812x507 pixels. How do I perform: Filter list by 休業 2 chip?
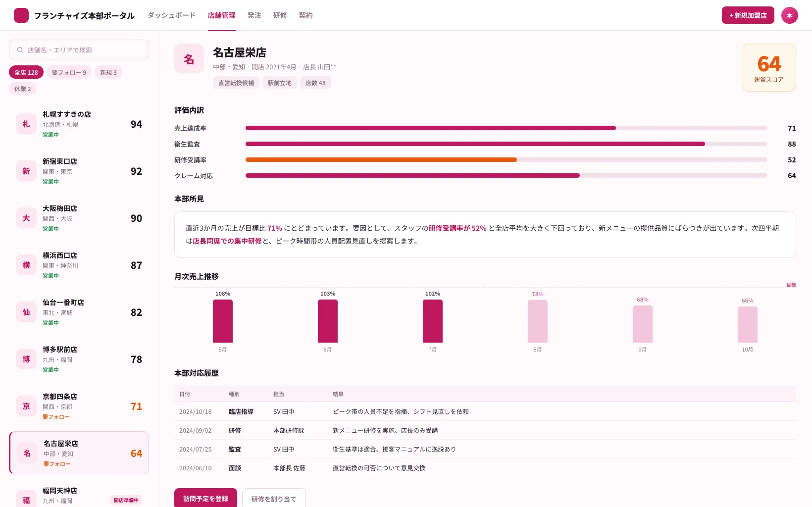click(23, 89)
